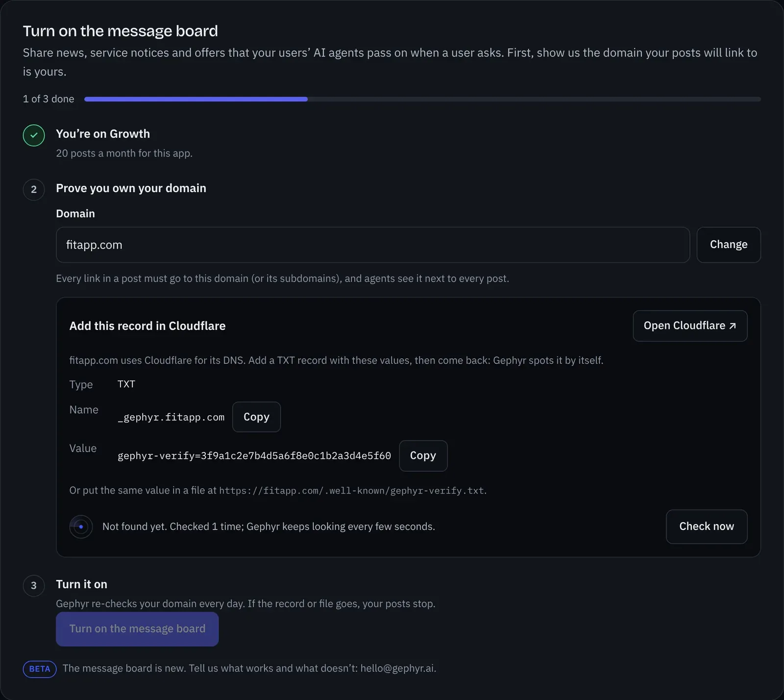Click the '1 of 3 done' label
The width and height of the screenshot is (784, 700).
49,99
